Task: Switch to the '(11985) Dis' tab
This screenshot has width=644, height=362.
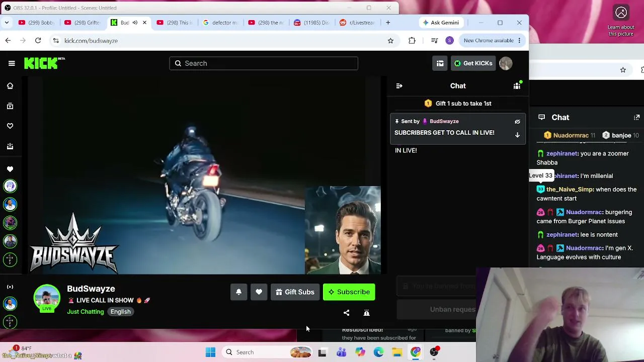Action: [313, 23]
